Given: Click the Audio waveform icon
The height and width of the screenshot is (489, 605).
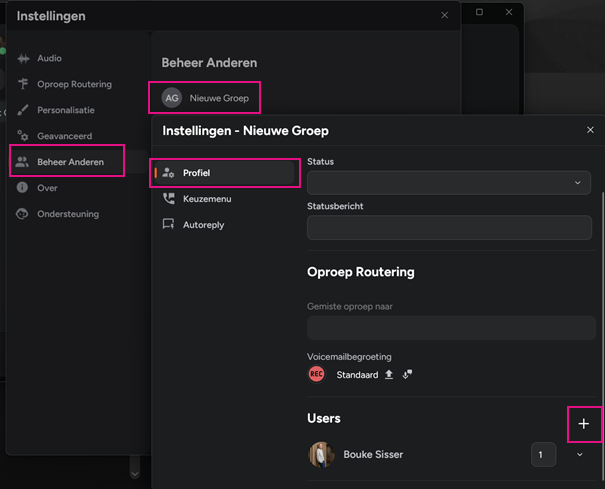Looking at the screenshot, I should tap(23, 58).
